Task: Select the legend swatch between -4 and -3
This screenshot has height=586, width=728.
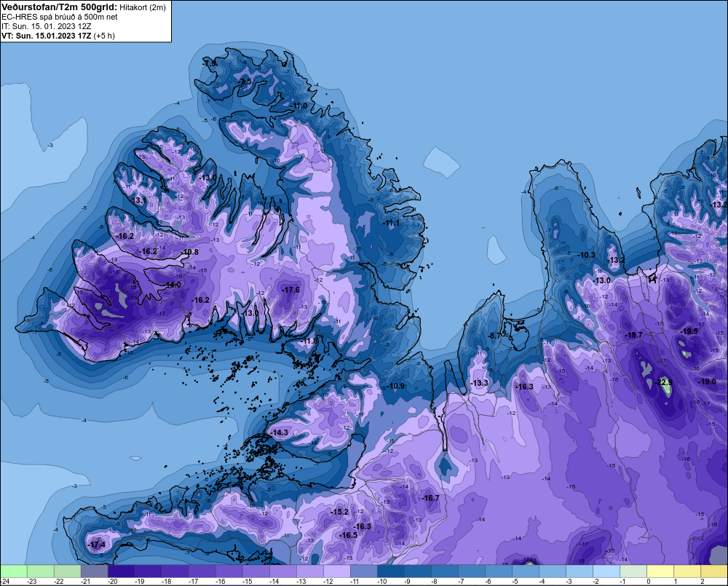Action: [x=553, y=571]
